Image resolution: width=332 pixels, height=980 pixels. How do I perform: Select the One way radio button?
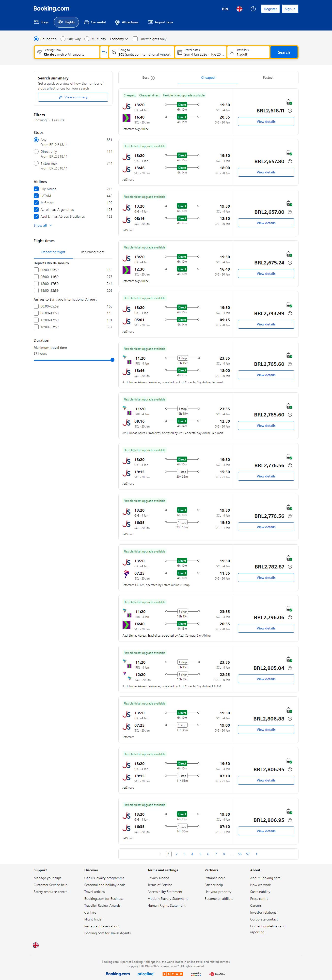[x=63, y=39]
